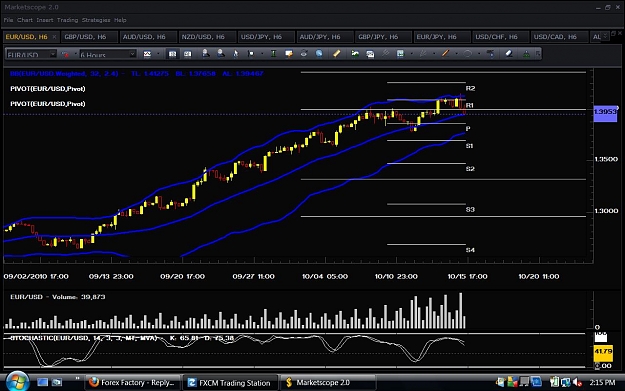
Task: Click the zoom-in magnifier icon
Action: (206, 53)
